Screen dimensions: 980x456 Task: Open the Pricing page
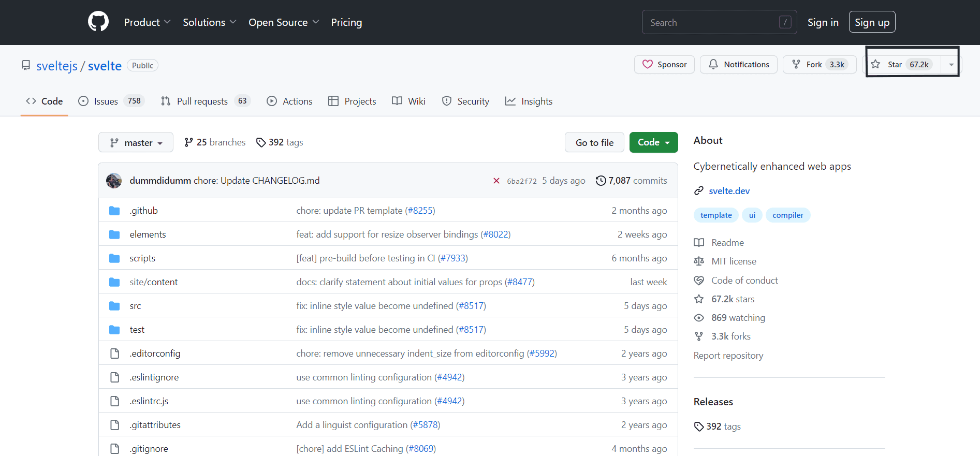[x=346, y=22]
